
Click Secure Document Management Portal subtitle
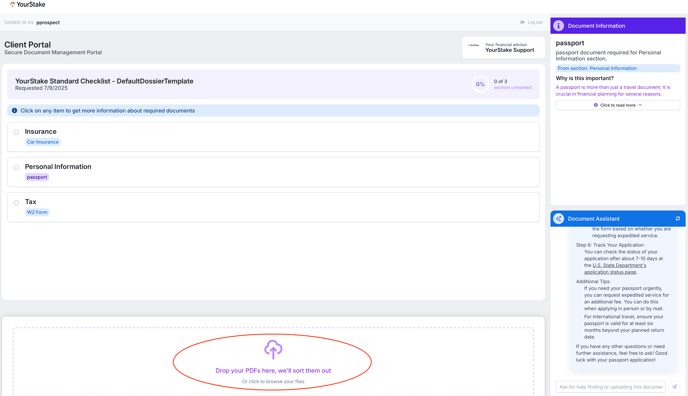coord(53,52)
